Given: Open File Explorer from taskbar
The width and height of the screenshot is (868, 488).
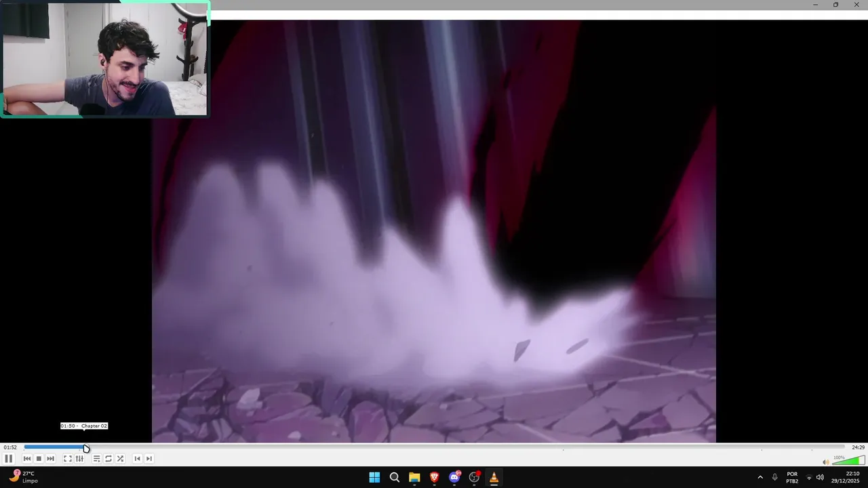Looking at the screenshot, I should tap(414, 477).
